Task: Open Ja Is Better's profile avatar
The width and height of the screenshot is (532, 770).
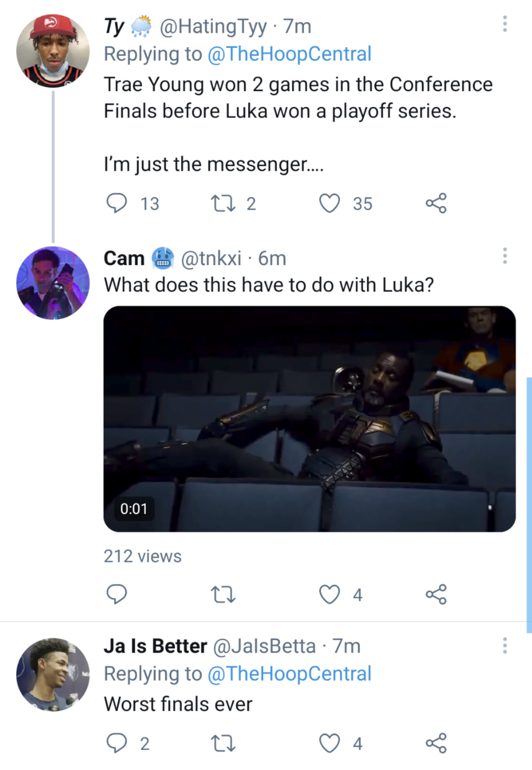Action: (x=53, y=675)
